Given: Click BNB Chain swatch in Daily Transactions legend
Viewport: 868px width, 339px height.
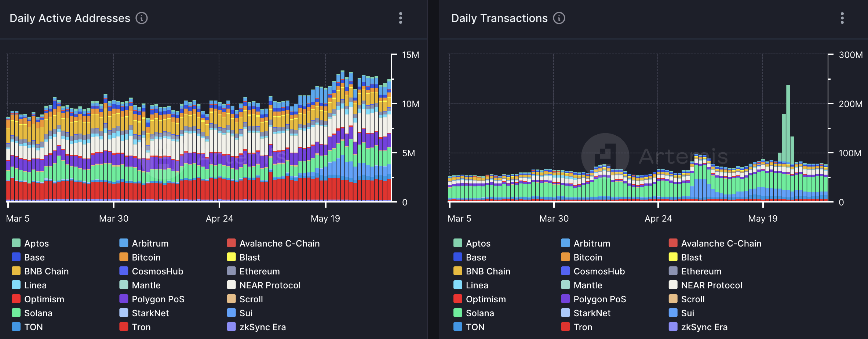Looking at the screenshot, I should (458, 271).
